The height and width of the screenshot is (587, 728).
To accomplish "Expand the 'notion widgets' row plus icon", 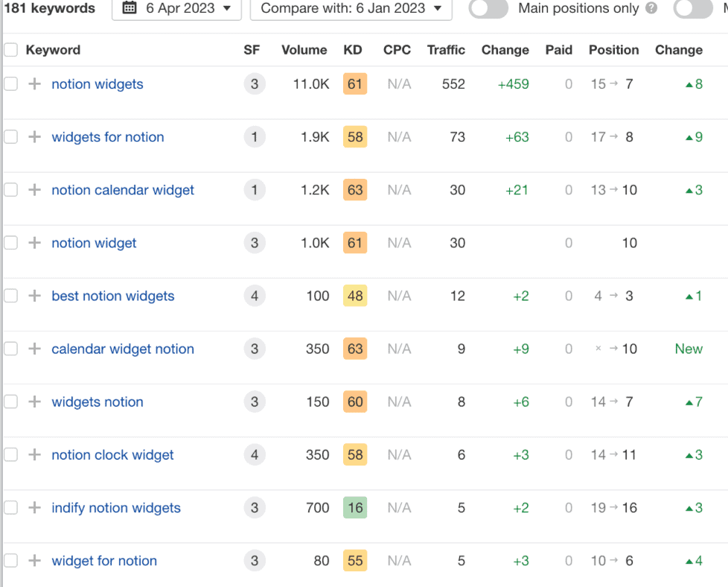I will (34, 84).
